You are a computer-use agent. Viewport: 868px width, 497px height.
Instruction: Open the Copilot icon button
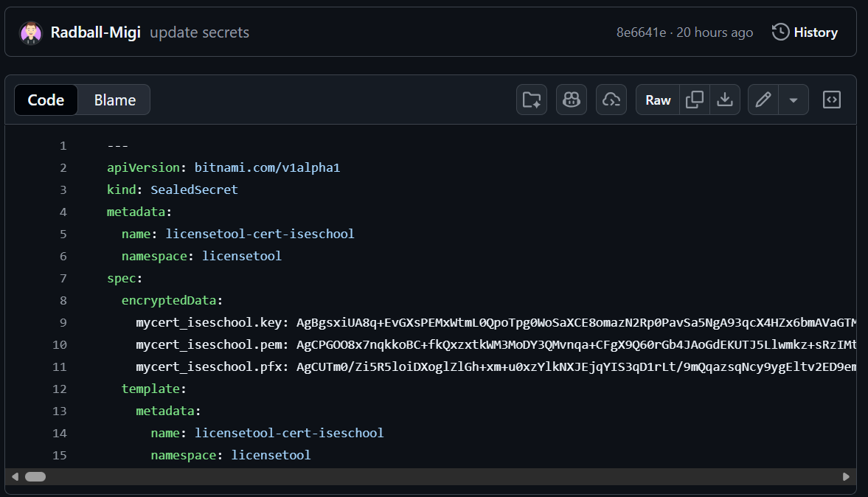tap(572, 100)
